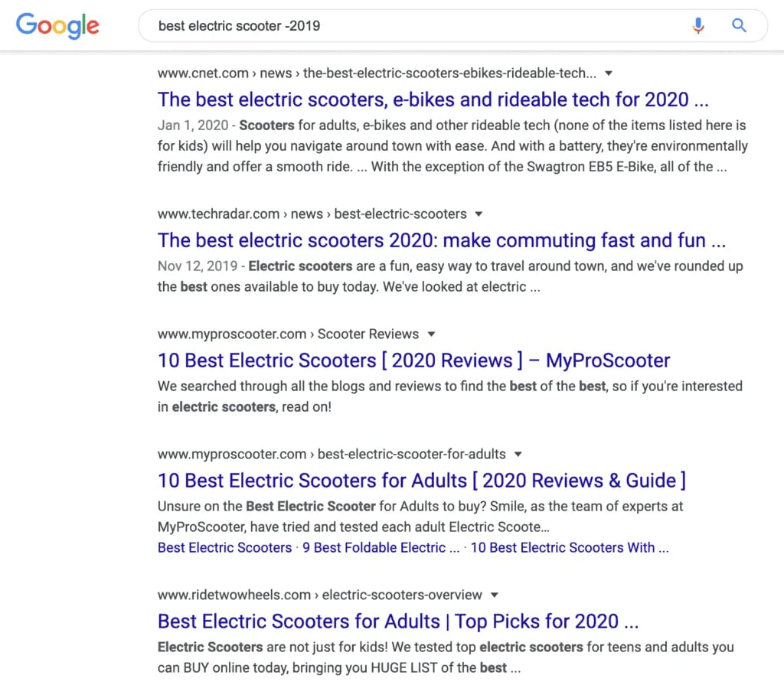This screenshot has height=698, width=784.
Task: Open 'The best electric scooters, e-bikes and rideable tech' result
Action: (433, 99)
